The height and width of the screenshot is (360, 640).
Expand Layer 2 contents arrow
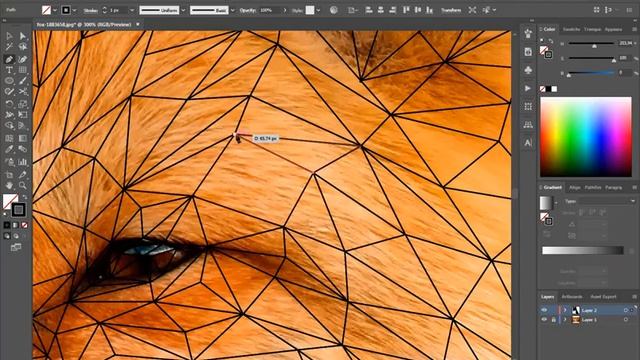click(565, 310)
